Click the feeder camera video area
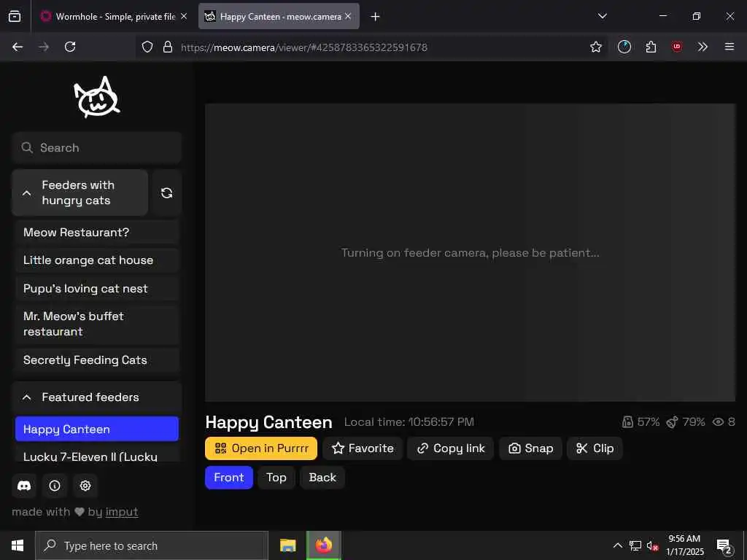The height and width of the screenshot is (560, 747). click(471, 253)
